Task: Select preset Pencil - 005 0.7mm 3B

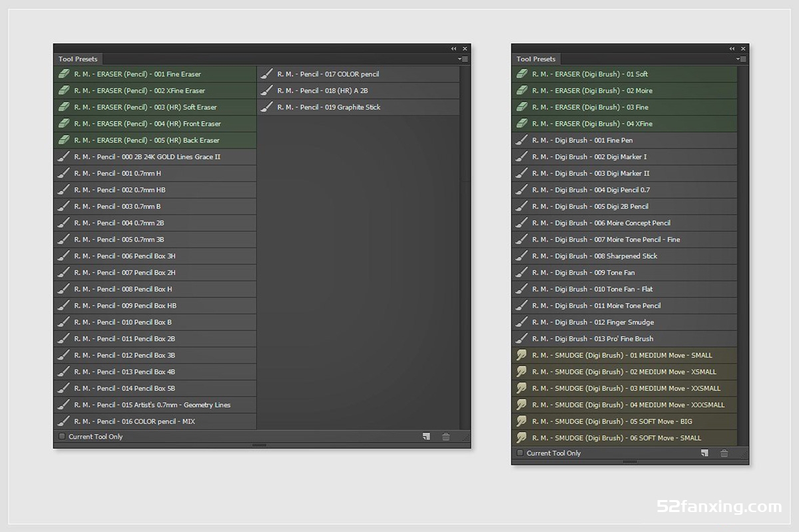Action: pos(155,239)
